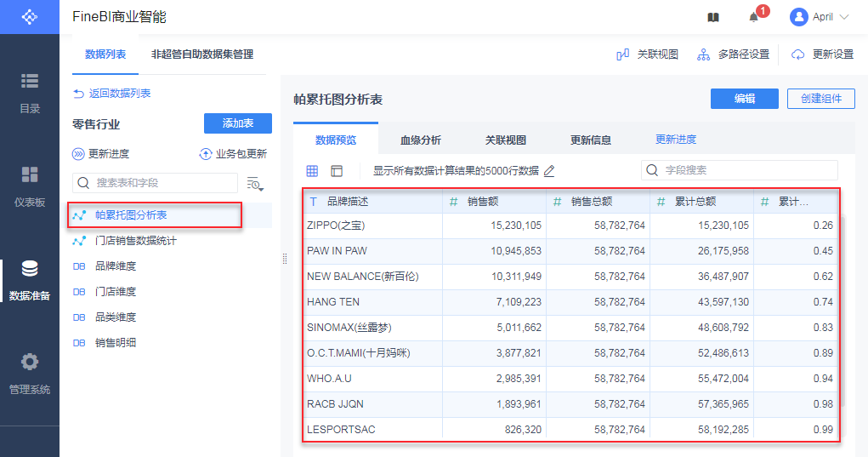868x457 pixels.
Task: Switch to grid data table view
Action: pyautogui.click(x=312, y=171)
